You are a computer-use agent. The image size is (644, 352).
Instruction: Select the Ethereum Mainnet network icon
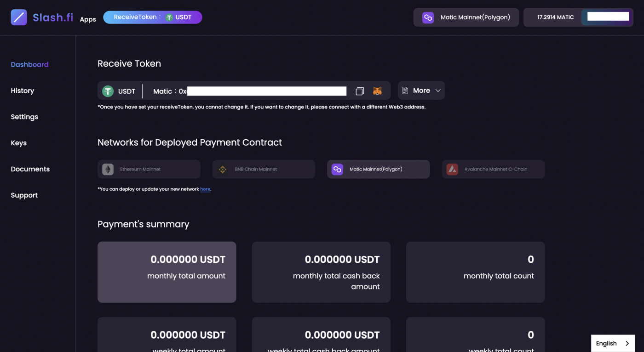[108, 169]
